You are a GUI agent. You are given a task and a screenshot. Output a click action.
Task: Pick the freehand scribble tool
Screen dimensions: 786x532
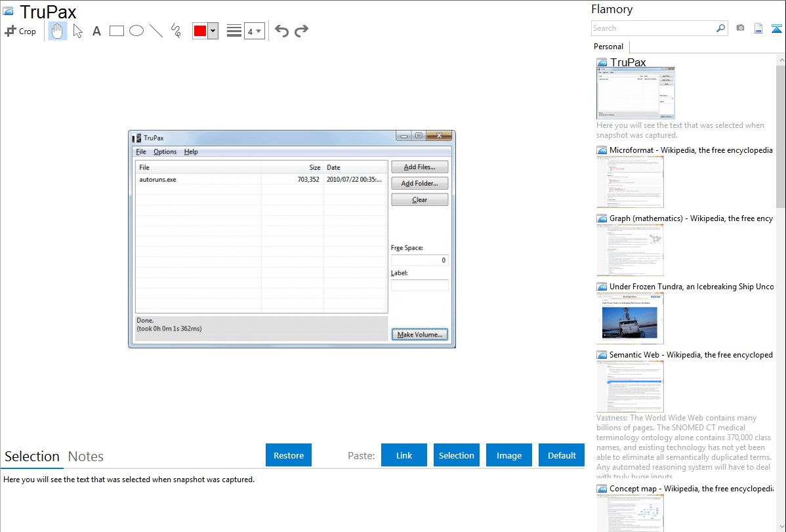pos(176,31)
